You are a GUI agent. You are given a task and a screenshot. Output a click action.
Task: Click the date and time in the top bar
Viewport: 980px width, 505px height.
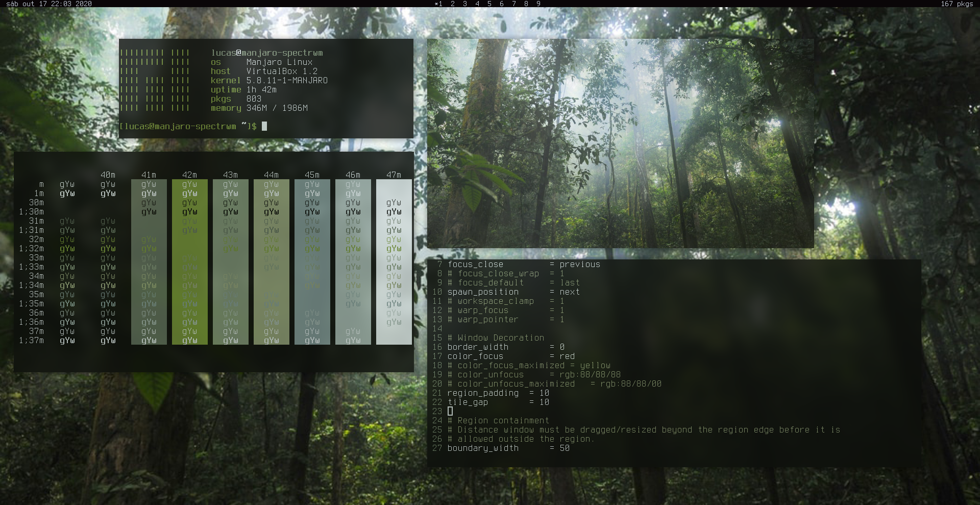click(x=49, y=4)
